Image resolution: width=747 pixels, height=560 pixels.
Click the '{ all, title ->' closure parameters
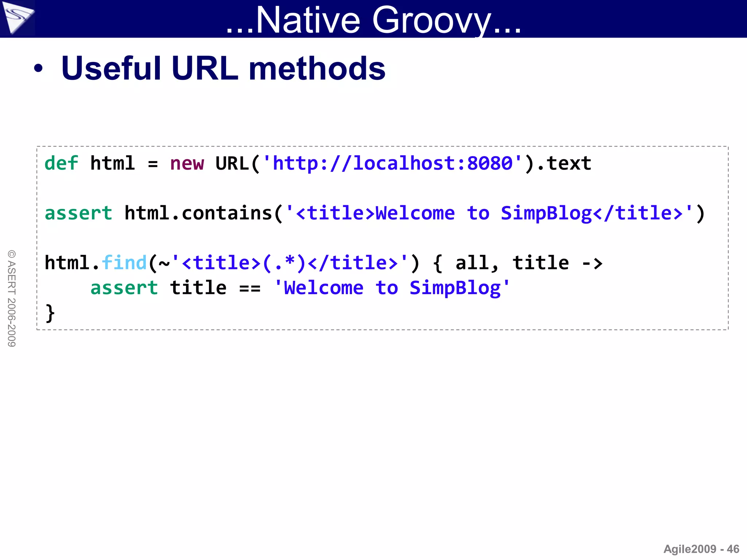click(518, 263)
